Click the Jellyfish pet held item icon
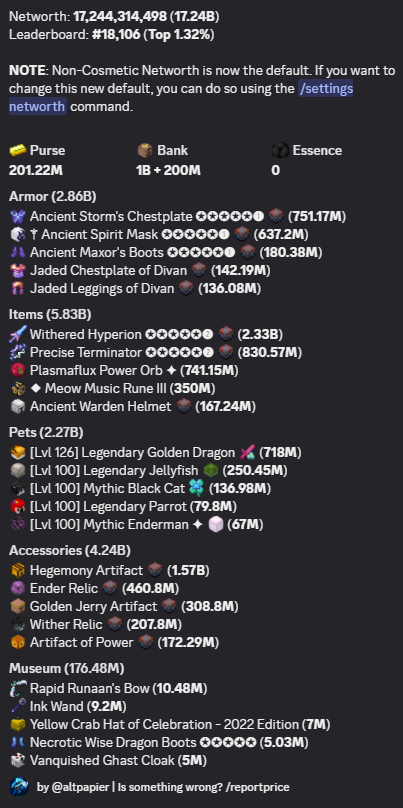This screenshot has height=808, width=403. pyautogui.click(x=211, y=470)
